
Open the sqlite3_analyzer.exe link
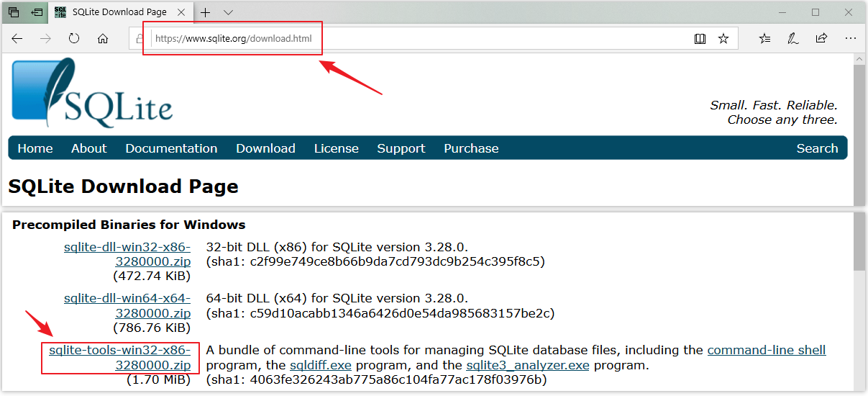pyautogui.click(x=528, y=365)
